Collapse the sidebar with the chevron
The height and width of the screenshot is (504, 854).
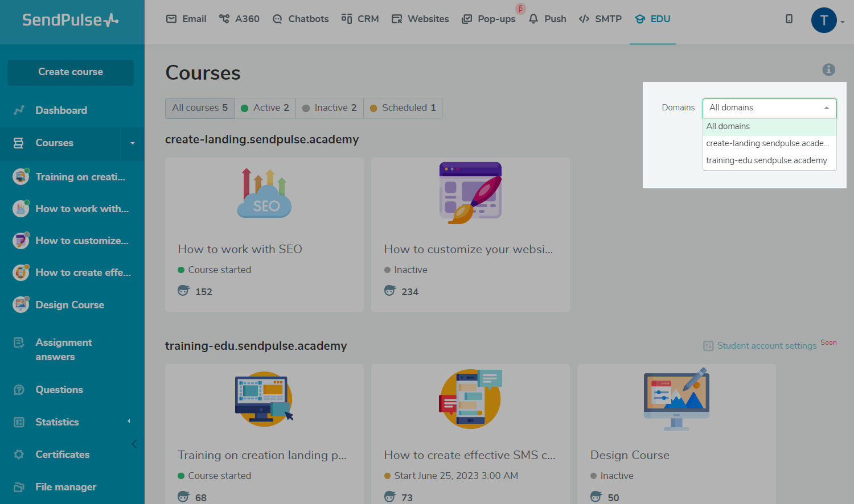coord(134,444)
